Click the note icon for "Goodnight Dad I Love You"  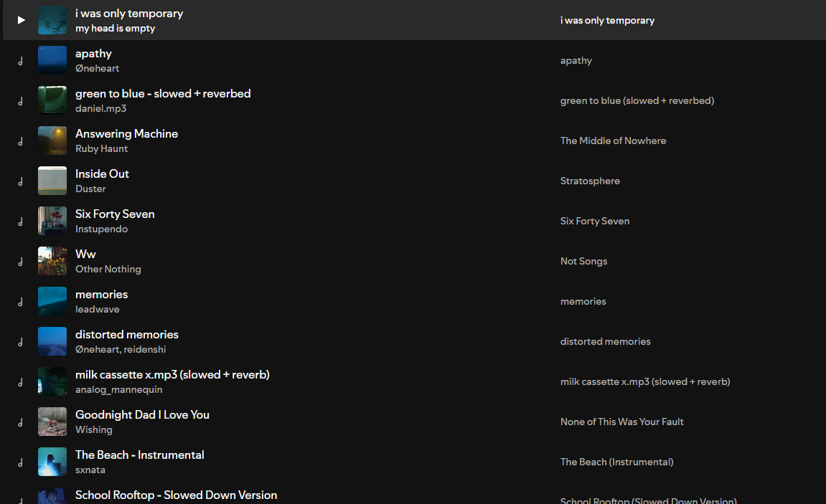coord(21,422)
